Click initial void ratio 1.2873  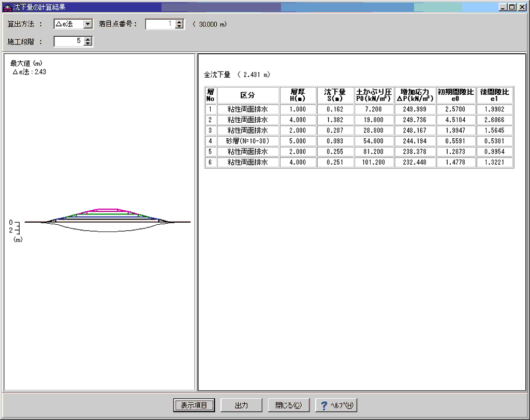[455, 152]
